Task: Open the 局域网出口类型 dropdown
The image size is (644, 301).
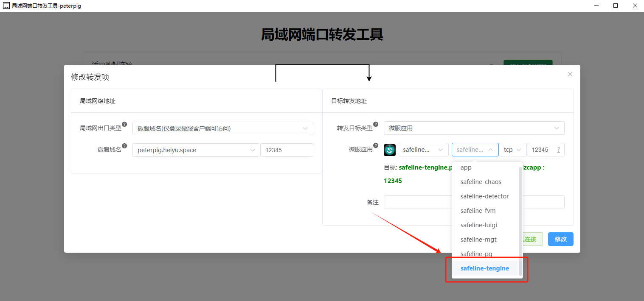Action: 223,128
